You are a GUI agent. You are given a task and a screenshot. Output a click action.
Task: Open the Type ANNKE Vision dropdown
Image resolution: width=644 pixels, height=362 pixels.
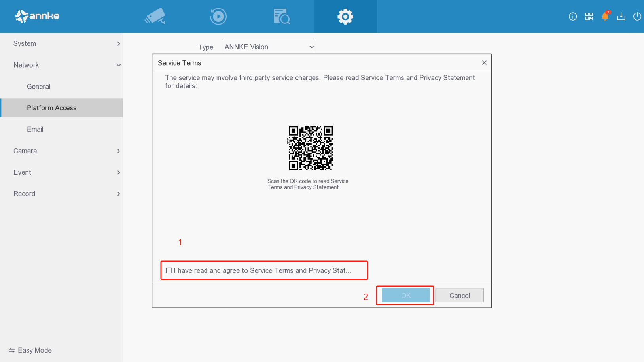pos(269,47)
